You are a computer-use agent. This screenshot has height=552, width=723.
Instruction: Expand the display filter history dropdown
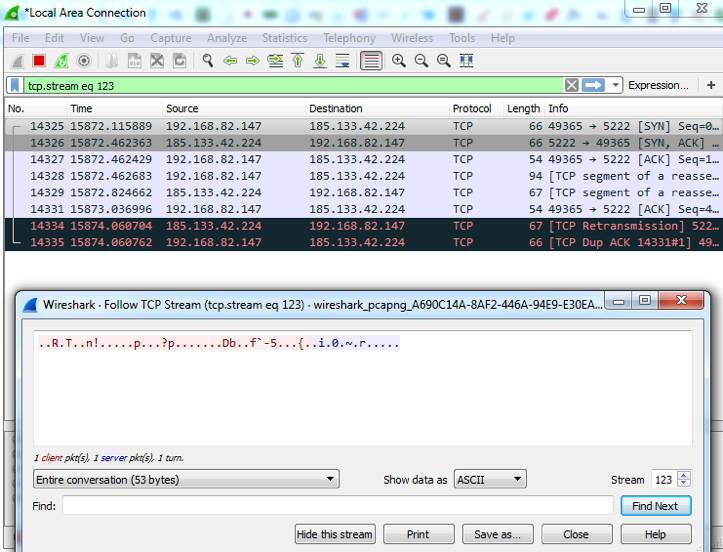tap(615, 85)
